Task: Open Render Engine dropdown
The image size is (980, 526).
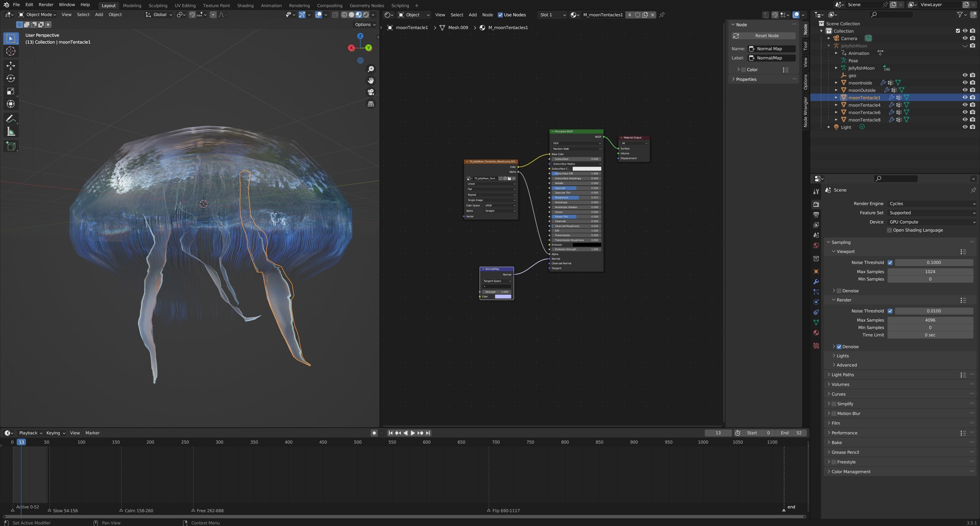Action: pyautogui.click(x=932, y=204)
